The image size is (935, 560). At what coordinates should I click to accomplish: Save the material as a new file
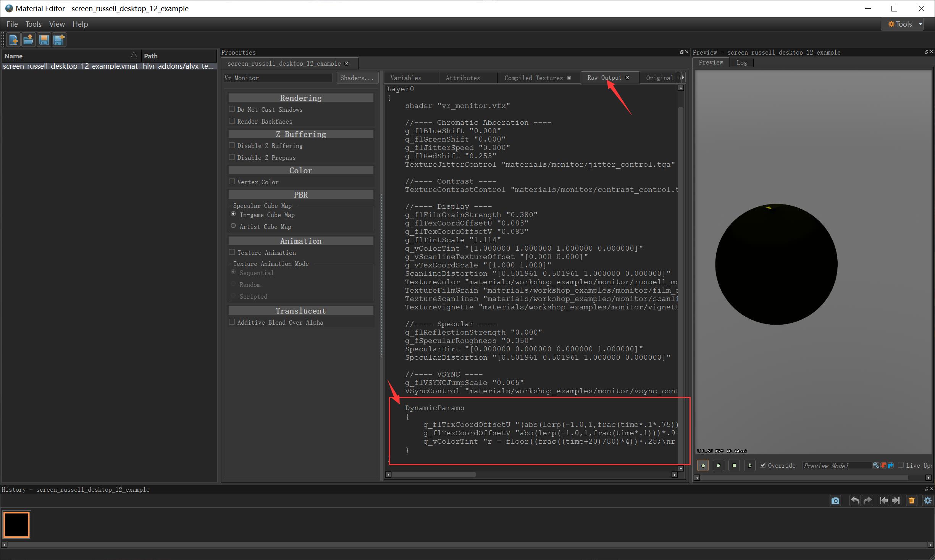(x=58, y=40)
